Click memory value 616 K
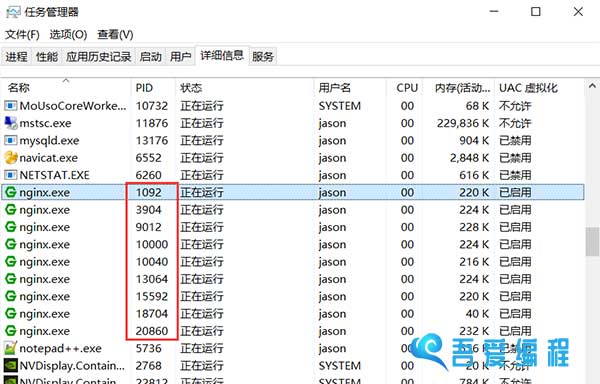This screenshot has width=600, height=384. [474, 175]
